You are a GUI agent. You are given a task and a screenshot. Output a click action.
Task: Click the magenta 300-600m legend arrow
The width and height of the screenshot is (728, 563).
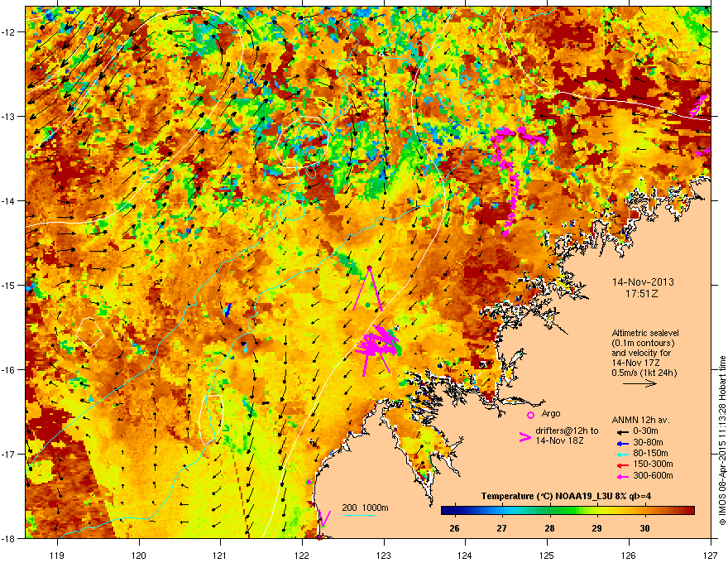tap(623, 477)
